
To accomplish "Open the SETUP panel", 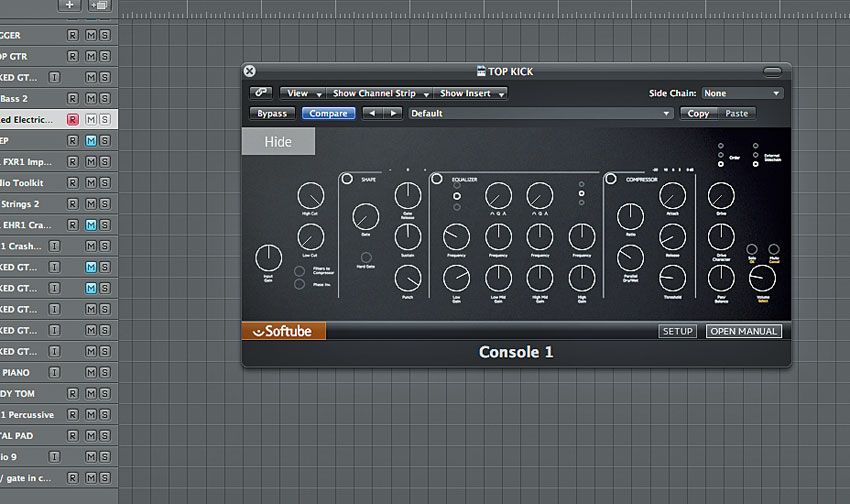I will 678,331.
